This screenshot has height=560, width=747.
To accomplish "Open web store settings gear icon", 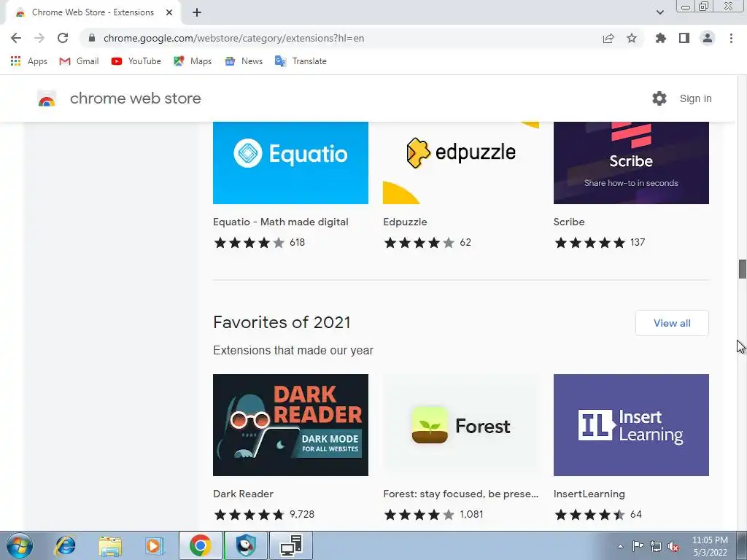I will click(x=659, y=98).
